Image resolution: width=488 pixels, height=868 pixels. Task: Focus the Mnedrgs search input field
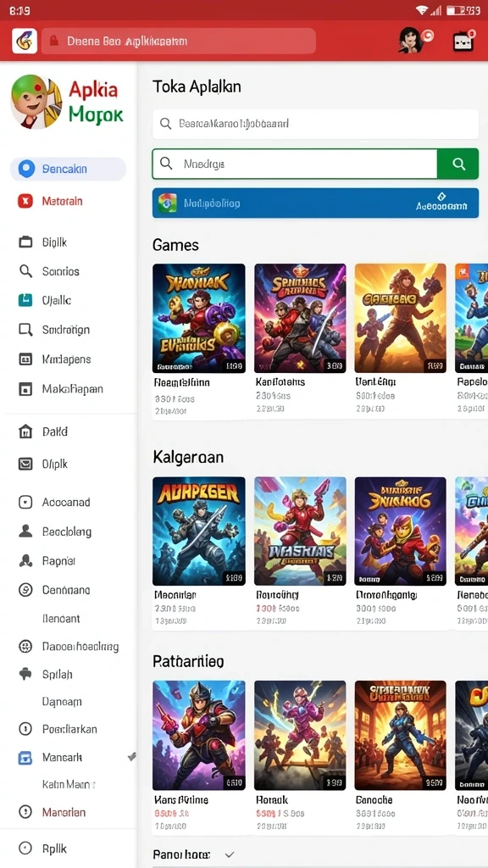295,164
